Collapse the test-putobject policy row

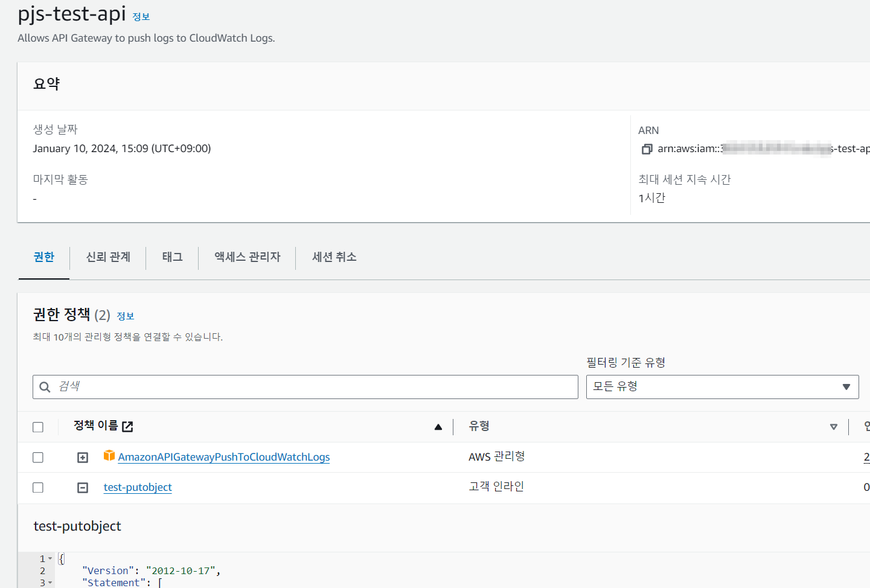click(x=83, y=488)
